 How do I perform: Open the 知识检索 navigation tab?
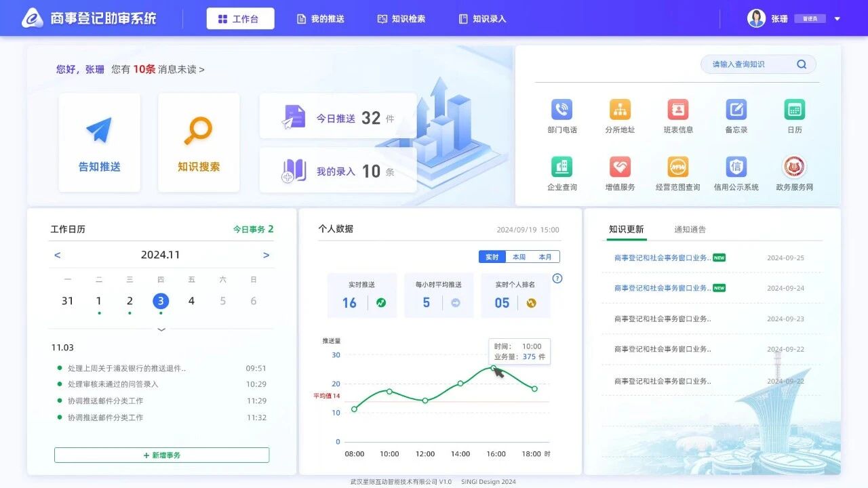click(401, 19)
